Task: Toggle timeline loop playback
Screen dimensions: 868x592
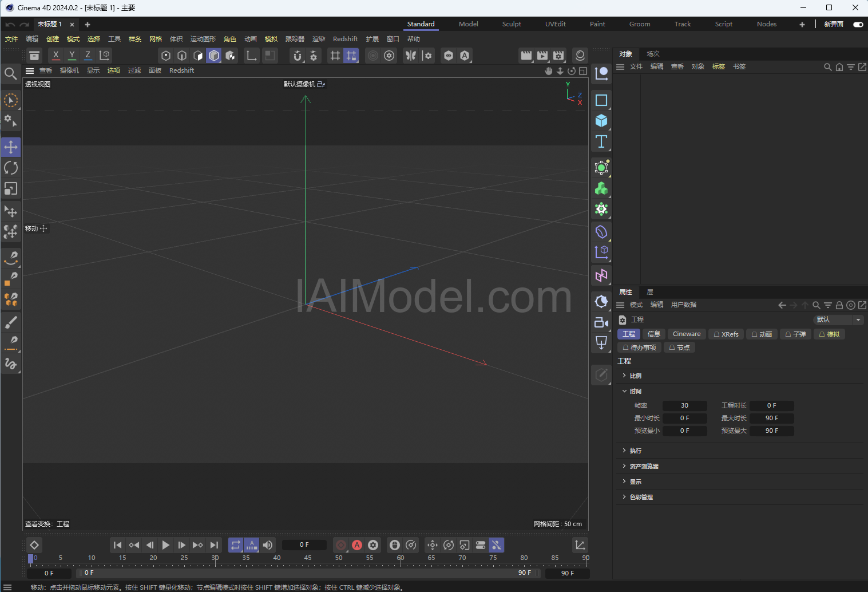Action: (x=236, y=545)
